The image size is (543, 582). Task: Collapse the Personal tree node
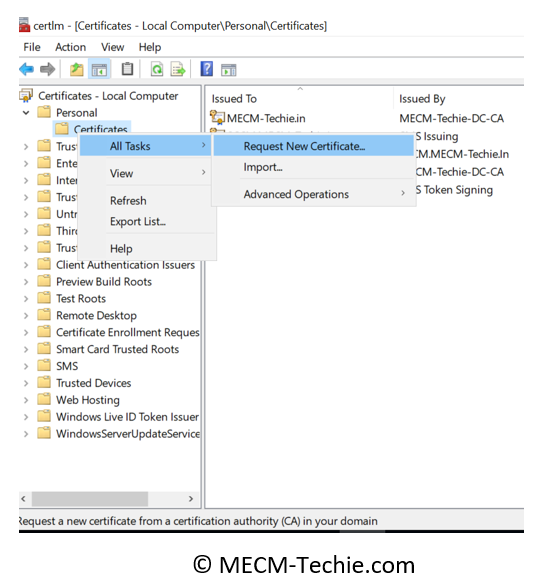click(x=26, y=112)
